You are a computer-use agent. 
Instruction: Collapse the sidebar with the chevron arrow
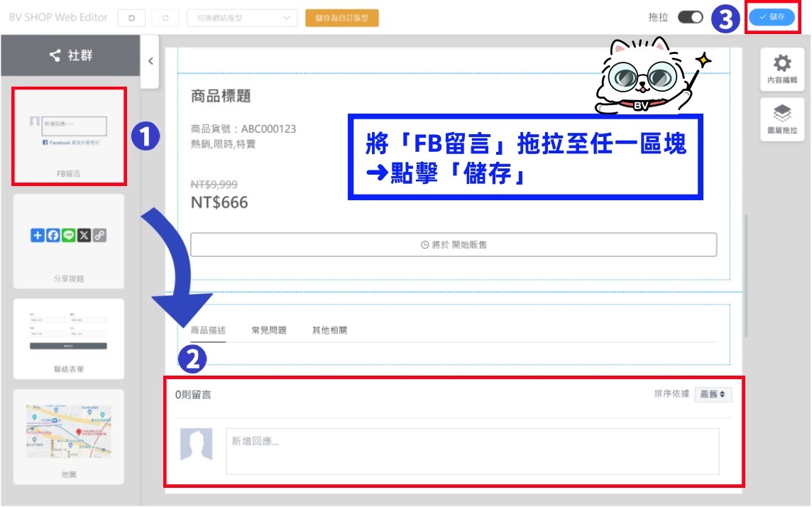pos(150,61)
